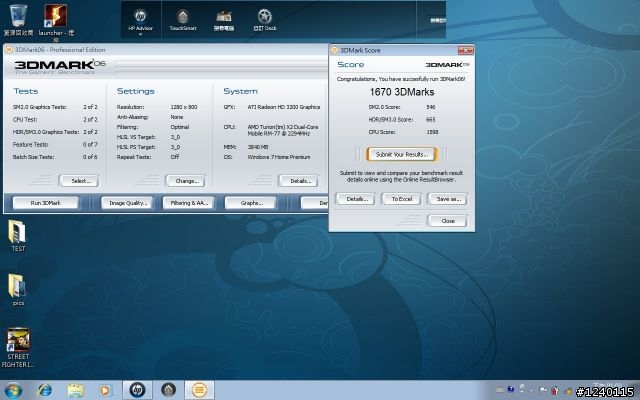Click Change under the Settings column
This screenshot has width=640, height=400.
pyautogui.click(x=186, y=181)
